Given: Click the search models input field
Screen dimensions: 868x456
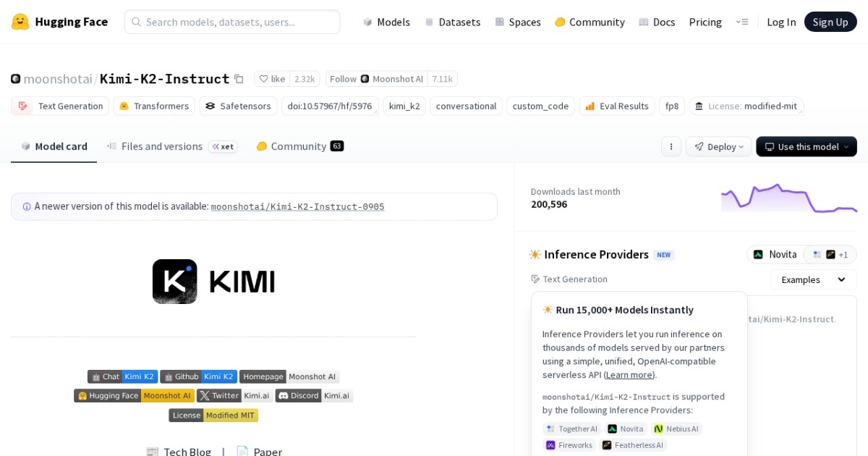Looking at the screenshot, I should point(231,22).
